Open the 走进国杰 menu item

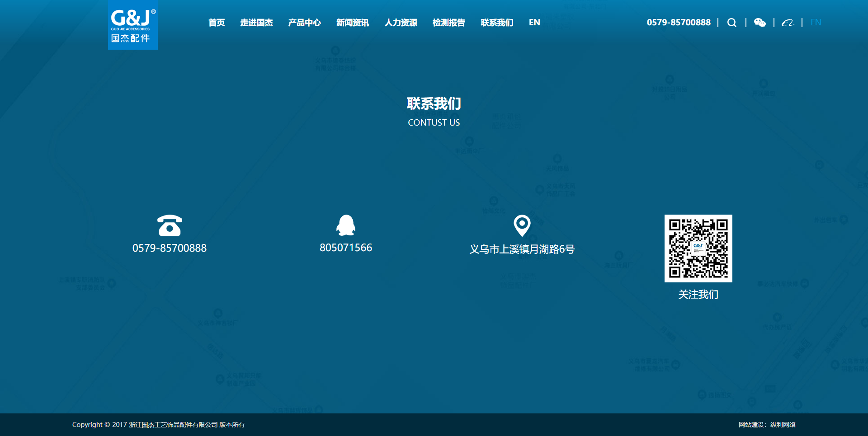(256, 23)
